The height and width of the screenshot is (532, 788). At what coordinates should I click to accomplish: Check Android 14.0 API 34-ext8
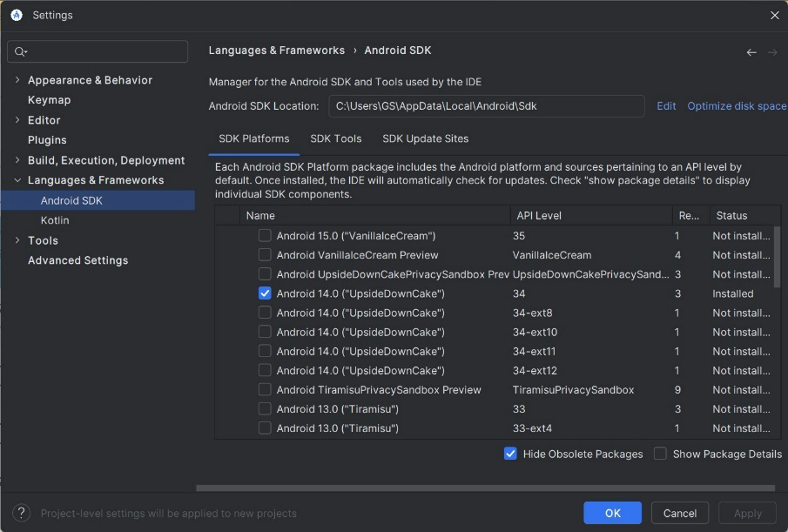point(265,313)
